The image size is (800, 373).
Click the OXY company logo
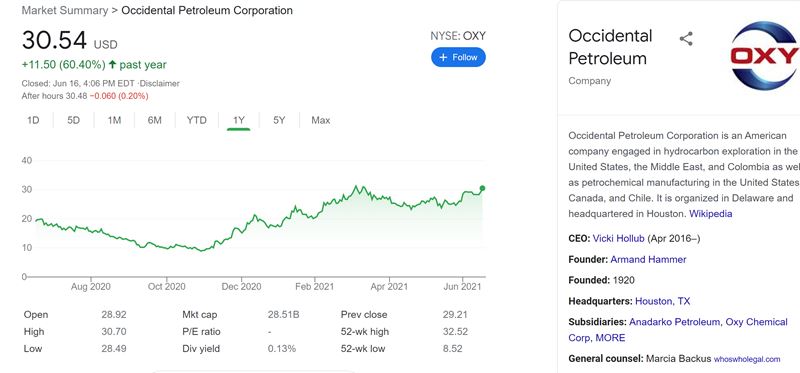pyautogui.click(x=765, y=56)
